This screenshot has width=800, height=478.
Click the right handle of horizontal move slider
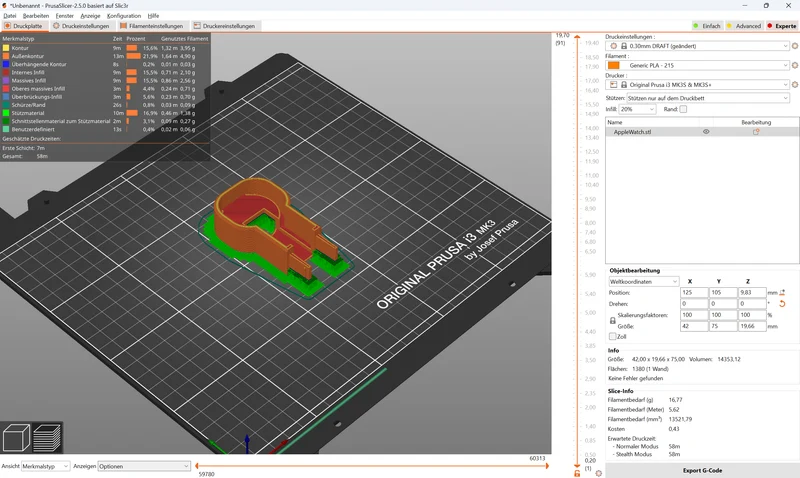[x=547, y=466]
